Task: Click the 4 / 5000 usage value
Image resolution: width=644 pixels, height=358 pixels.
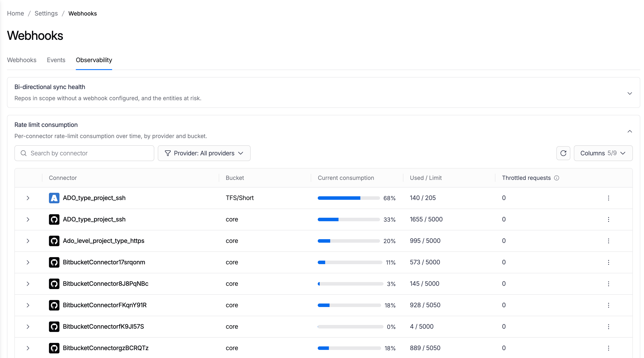Action: coord(422,326)
